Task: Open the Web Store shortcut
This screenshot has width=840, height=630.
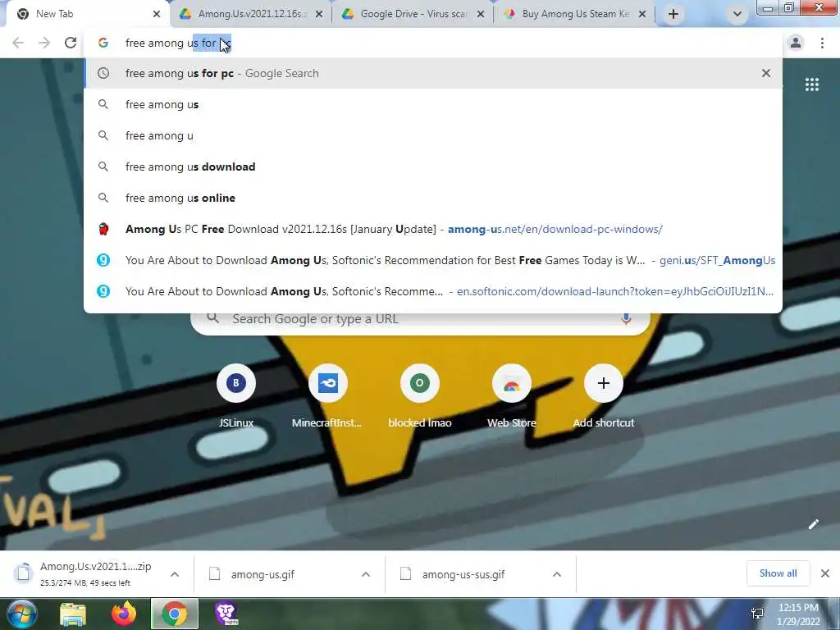Action: tap(512, 396)
